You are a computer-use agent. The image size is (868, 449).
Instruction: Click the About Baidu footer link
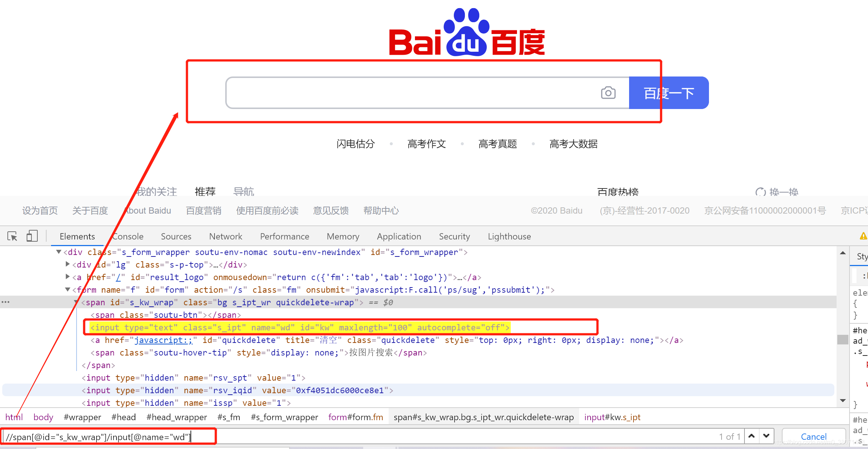click(x=147, y=211)
